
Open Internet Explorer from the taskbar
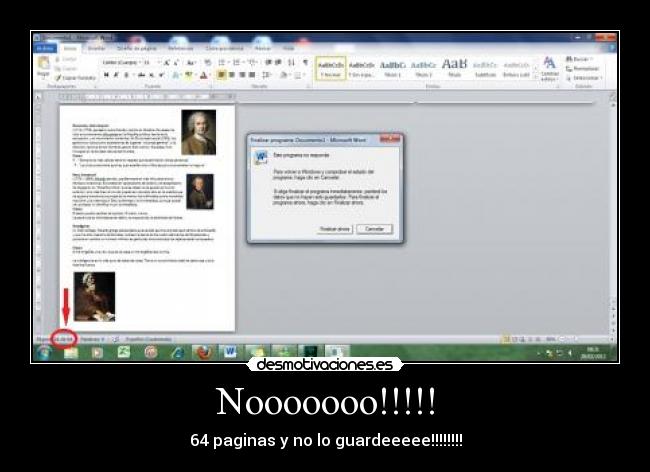tap(177, 353)
